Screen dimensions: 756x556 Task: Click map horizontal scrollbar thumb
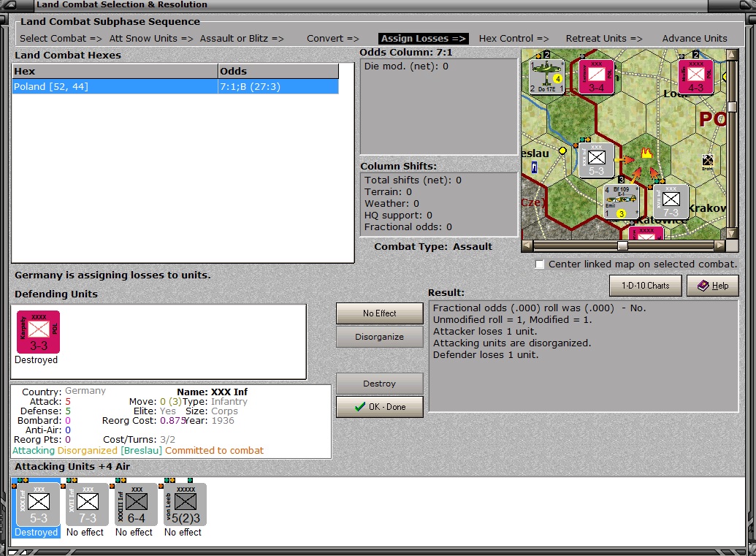(x=622, y=245)
